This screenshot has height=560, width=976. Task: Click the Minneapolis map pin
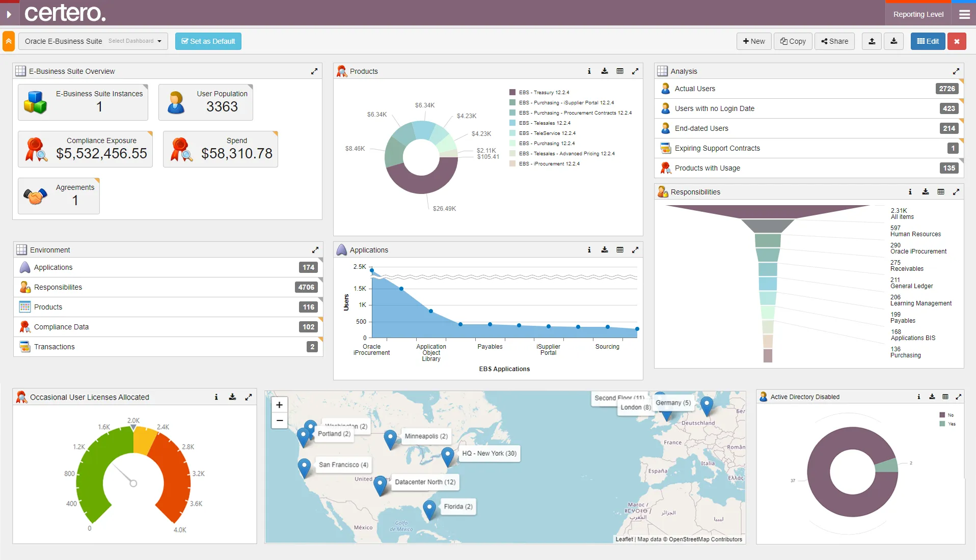click(390, 439)
